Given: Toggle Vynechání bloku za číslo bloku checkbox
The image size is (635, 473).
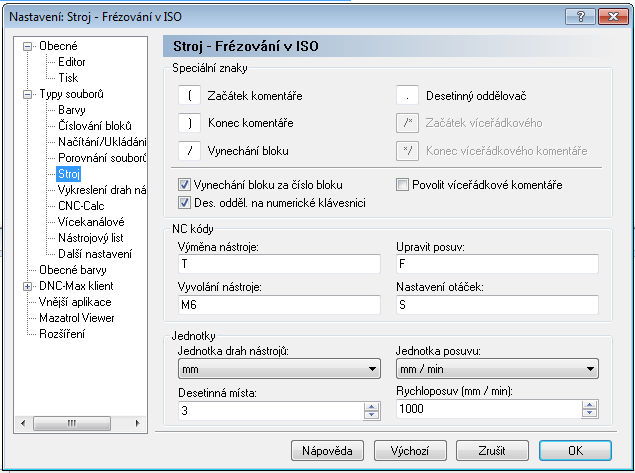Looking at the screenshot, I should coord(184,185).
